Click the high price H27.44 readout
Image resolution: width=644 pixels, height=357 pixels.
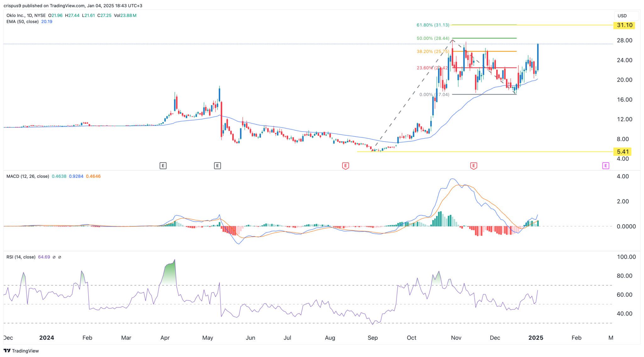click(x=72, y=15)
